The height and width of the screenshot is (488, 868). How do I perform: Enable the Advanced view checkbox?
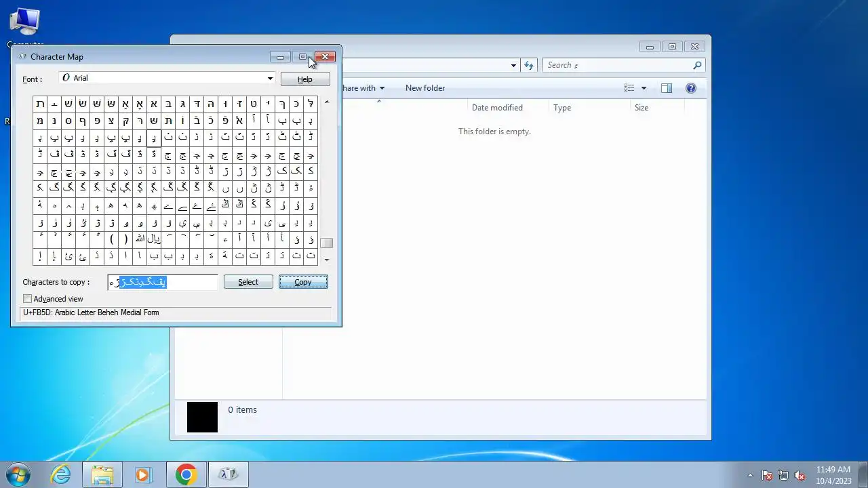click(x=28, y=299)
